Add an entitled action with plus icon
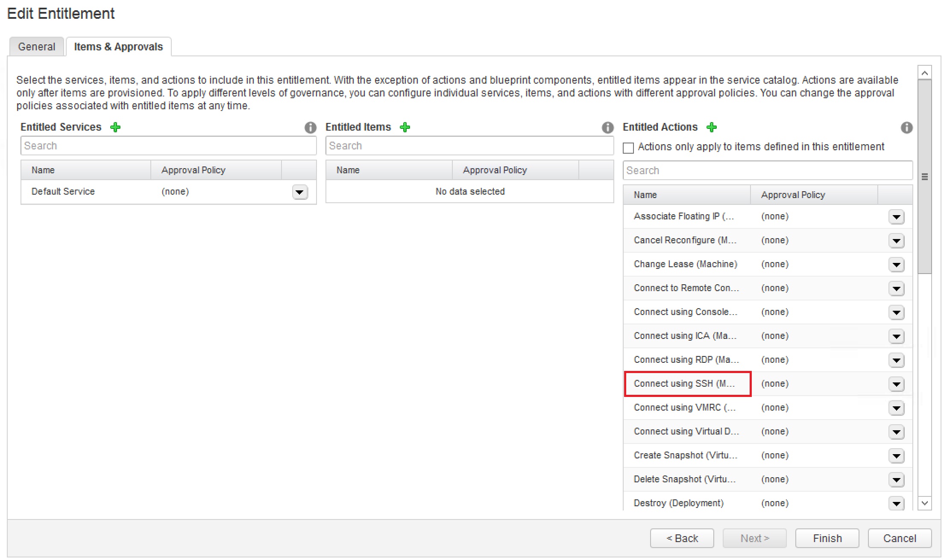Image resolution: width=944 pixels, height=560 pixels. pos(712,127)
